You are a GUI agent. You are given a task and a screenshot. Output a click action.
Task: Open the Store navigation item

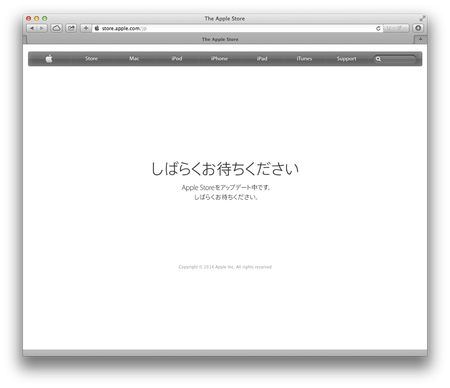coord(91,59)
